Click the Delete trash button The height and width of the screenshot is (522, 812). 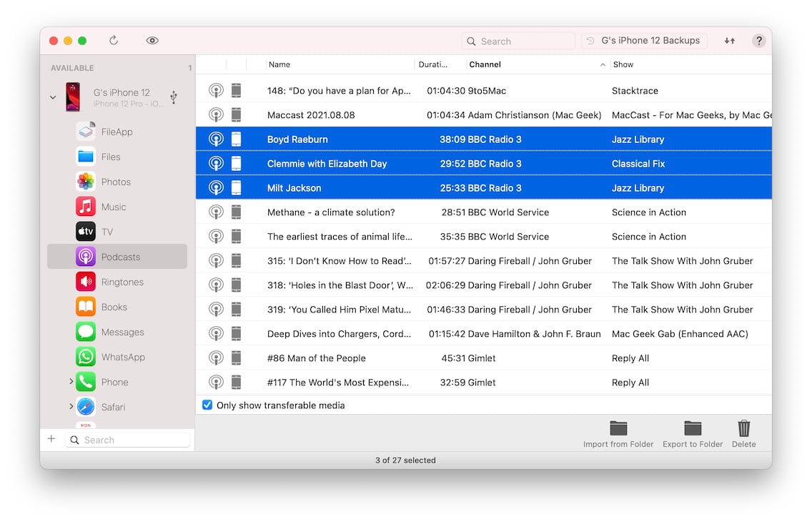[x=743, y=434]
